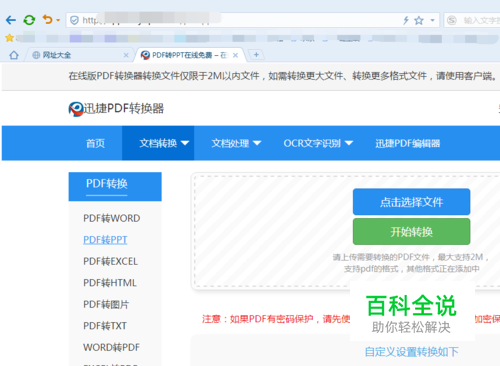Select PDF转WORD in sidebar

click(112, 218)
